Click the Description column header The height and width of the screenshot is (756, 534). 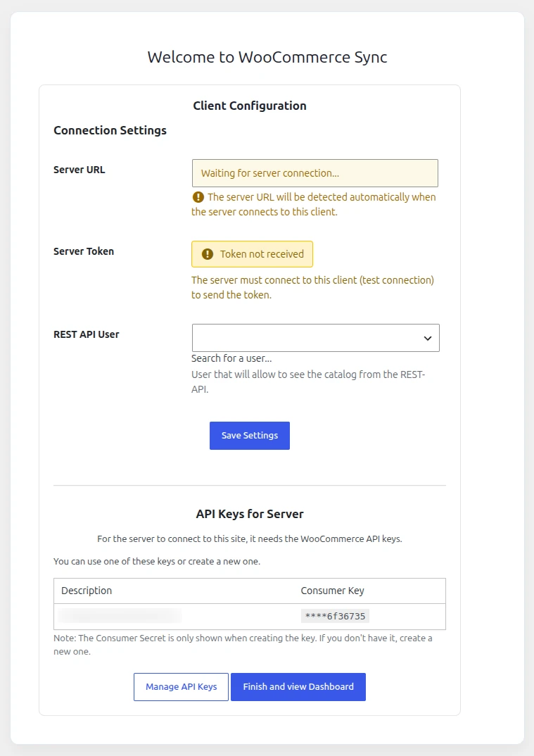(x=87, y=591)
